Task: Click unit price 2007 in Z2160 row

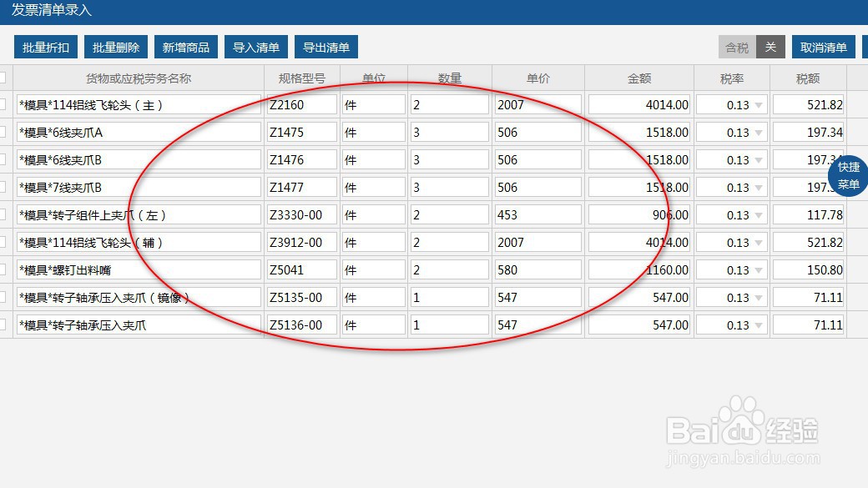Action: tap(538, 104)
